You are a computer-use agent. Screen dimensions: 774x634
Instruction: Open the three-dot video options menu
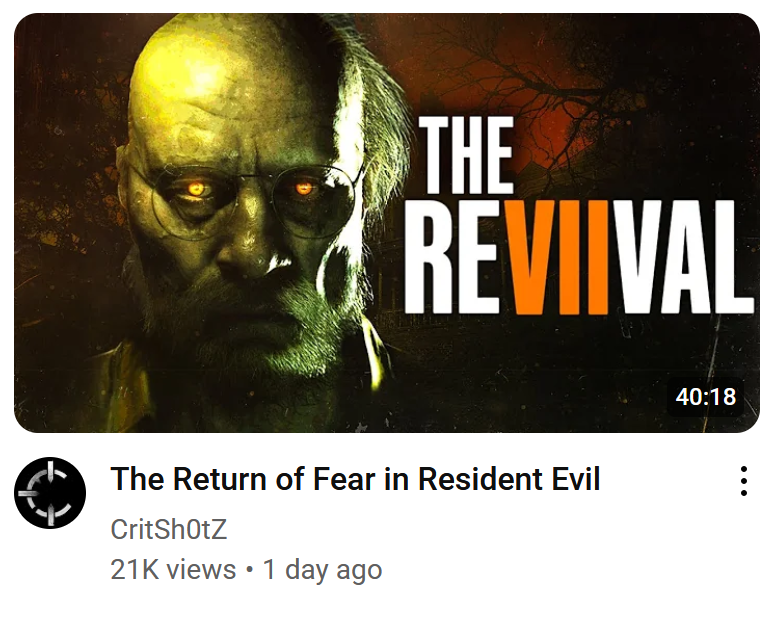coord(743,480)
